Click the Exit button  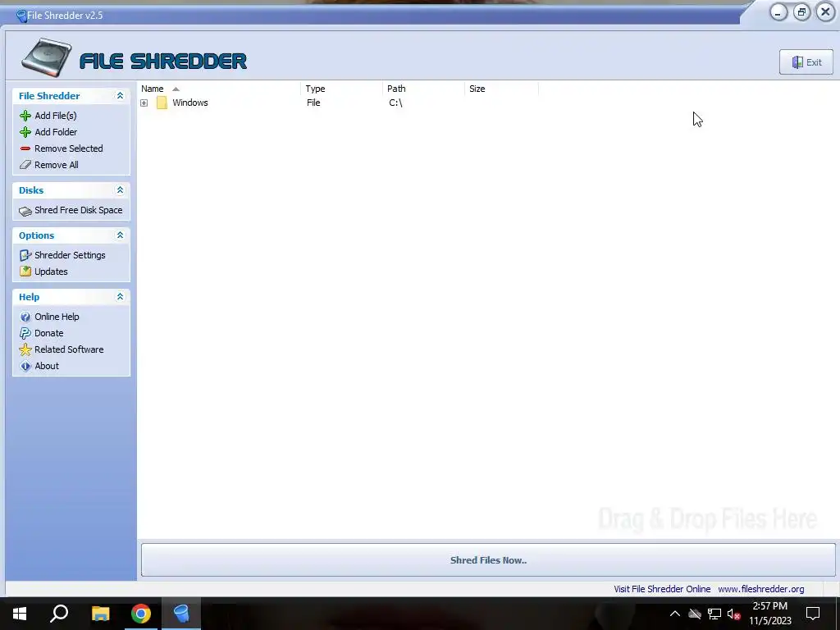coord(806,62)
